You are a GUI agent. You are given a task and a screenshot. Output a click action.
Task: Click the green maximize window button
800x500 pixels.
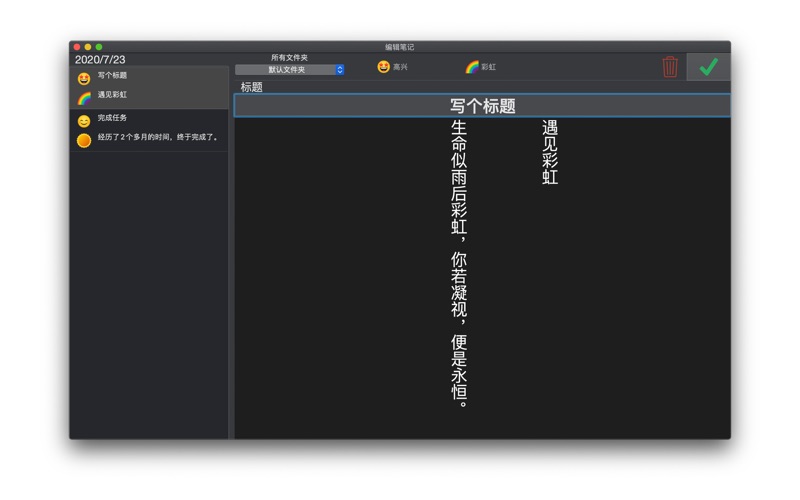coord(99,47)
